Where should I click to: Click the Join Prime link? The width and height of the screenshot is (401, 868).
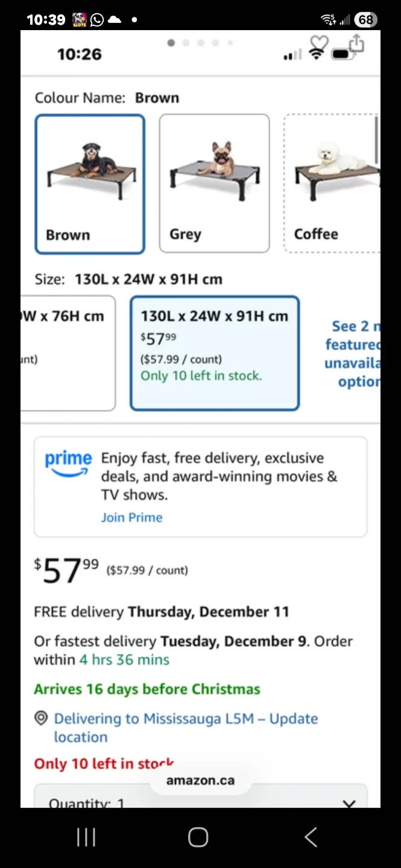pyautogui.click(x=131, y=517)
